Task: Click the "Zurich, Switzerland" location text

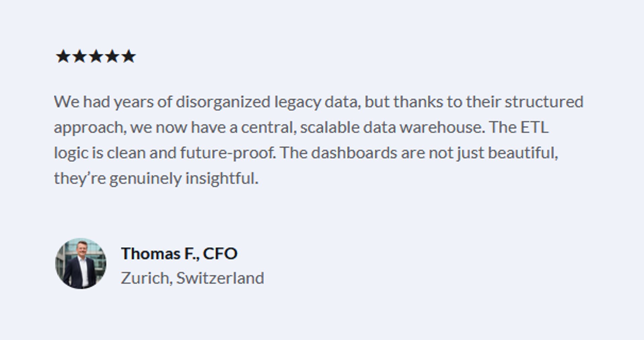Action: [193, 278]
